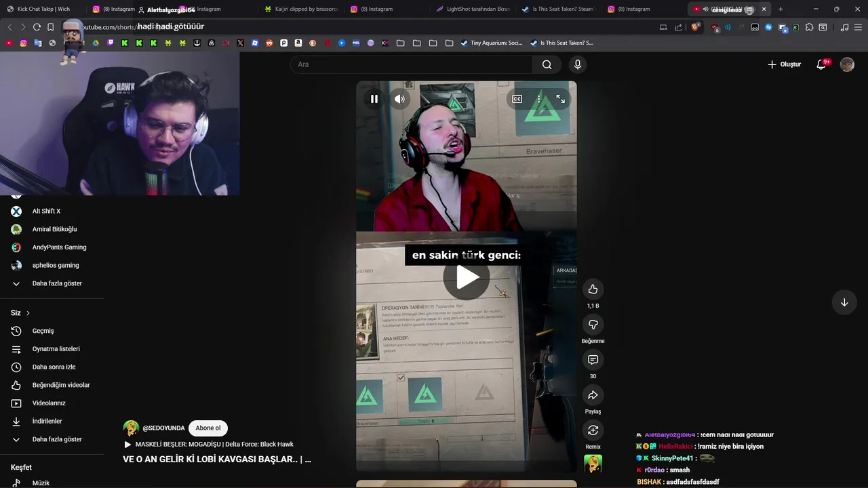
Task: Mute the Shorts video volume
Action: tap(399, 99)
